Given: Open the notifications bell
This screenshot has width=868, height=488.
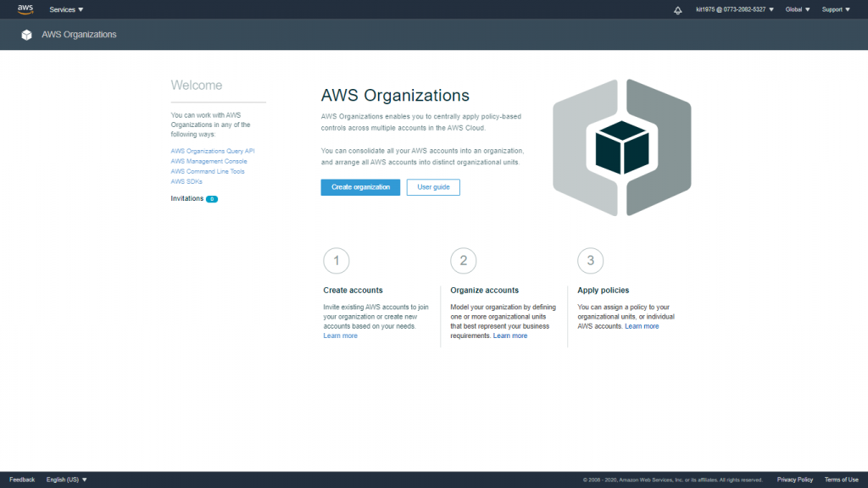Looking at the screenshot, I should [x=676, y=9].
